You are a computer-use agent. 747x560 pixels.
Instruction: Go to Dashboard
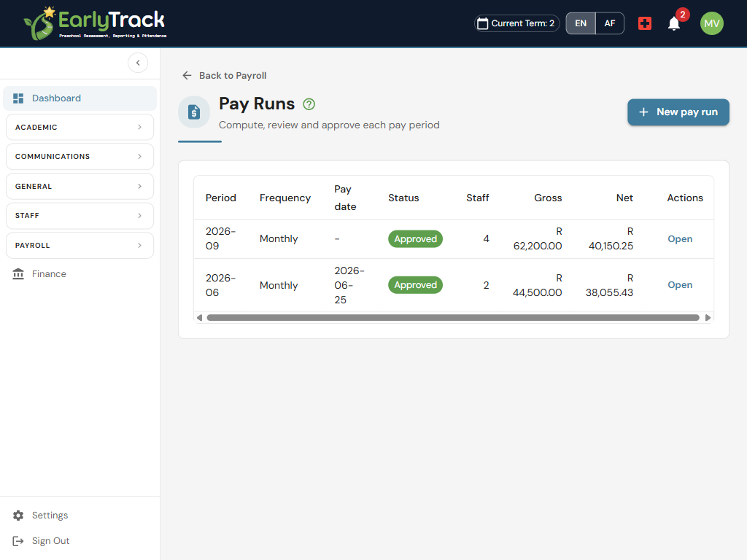pos(80,98)
